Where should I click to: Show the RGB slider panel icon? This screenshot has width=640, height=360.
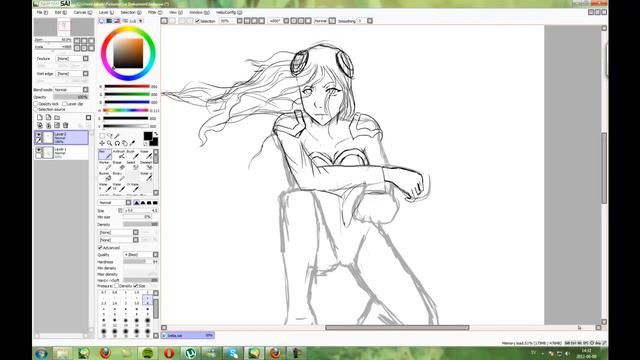pyautogui.click(x=109, y=21)
